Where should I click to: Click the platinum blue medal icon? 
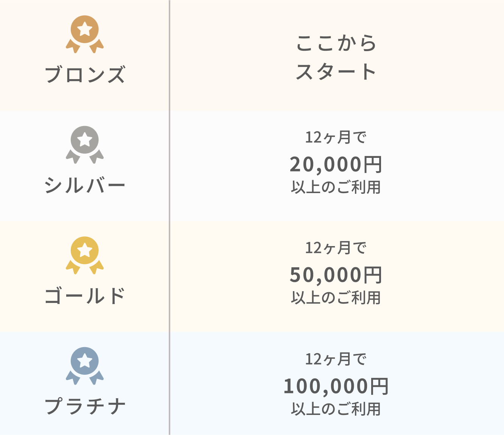point(85,366)
